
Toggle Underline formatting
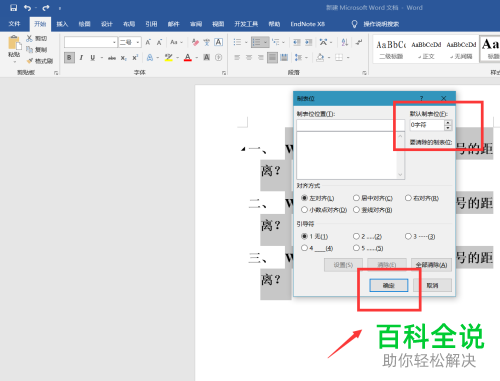point(93,58)
